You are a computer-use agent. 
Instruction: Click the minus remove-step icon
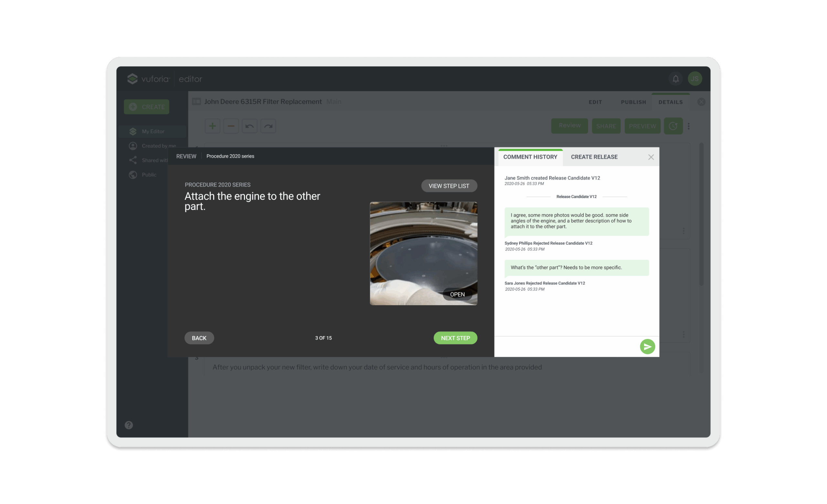tap(231, 126)
